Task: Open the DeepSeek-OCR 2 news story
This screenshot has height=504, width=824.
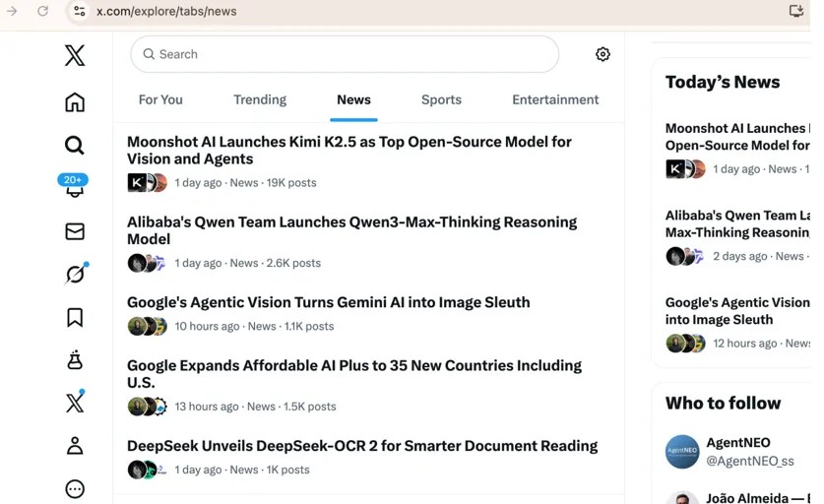Action: pos(361,446)
